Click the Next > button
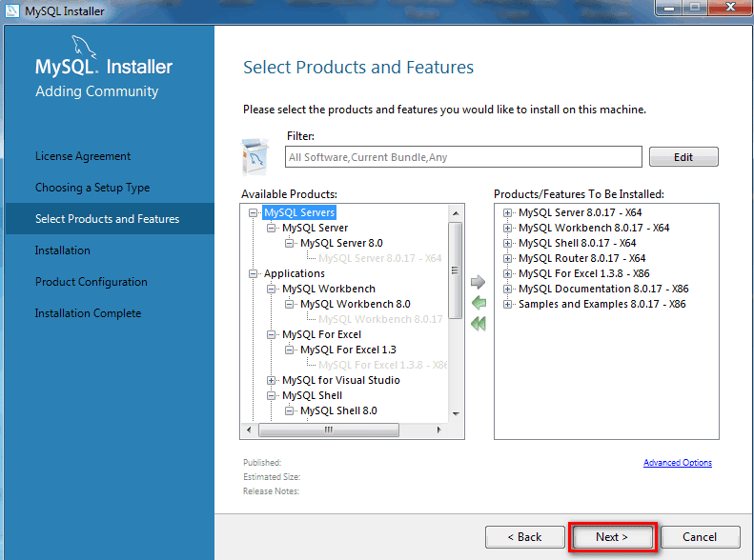This screenshot has width=754, height=560. click(x=612, y=536)
